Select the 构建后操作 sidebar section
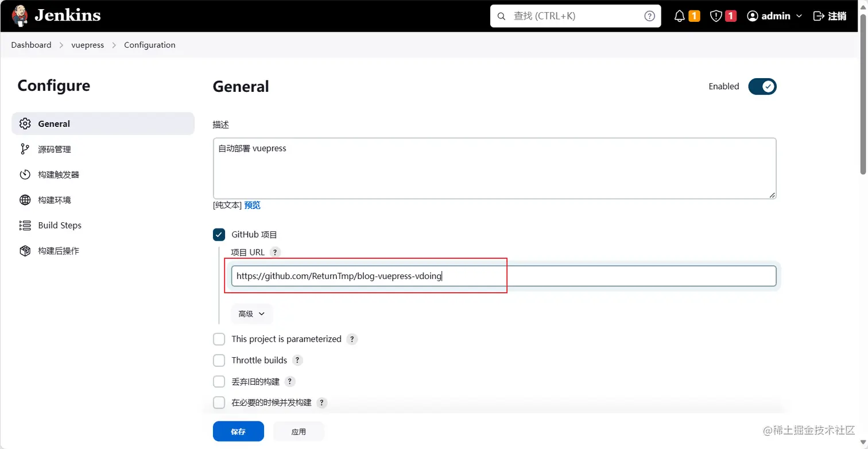The image size is (868, 449). coord(103,251)
